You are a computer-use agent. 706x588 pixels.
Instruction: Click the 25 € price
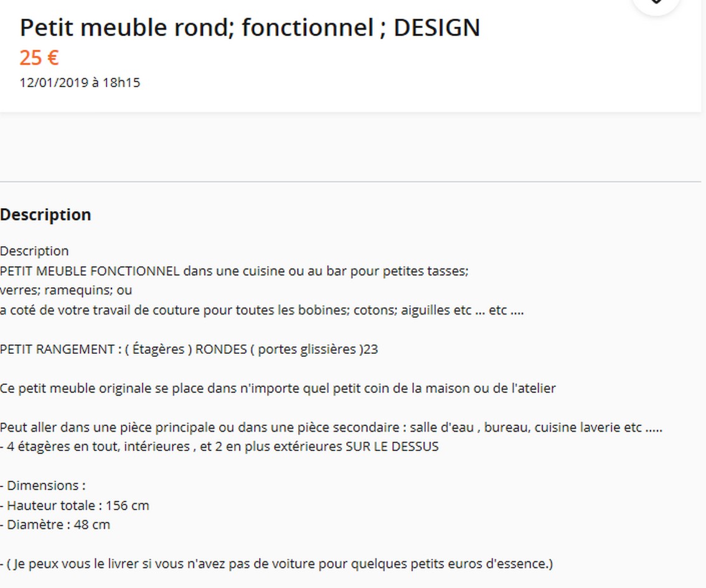[x=39, y=58]
